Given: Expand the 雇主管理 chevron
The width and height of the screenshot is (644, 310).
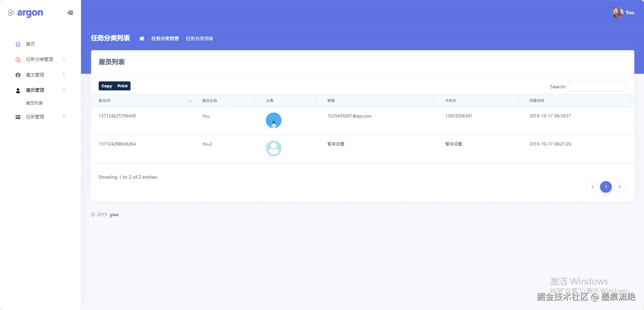Looking at the screenshot, I should pyautogui.click(x=64, y=75).
